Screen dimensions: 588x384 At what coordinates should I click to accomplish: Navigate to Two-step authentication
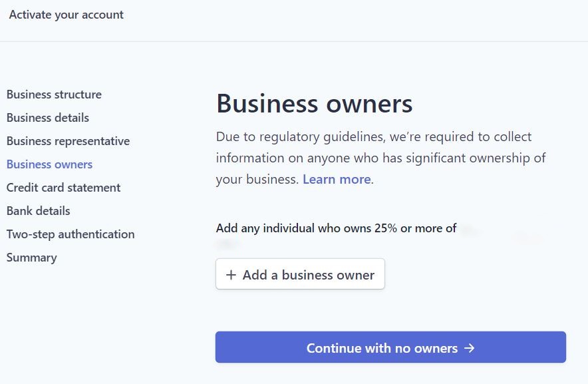[71, 234]
